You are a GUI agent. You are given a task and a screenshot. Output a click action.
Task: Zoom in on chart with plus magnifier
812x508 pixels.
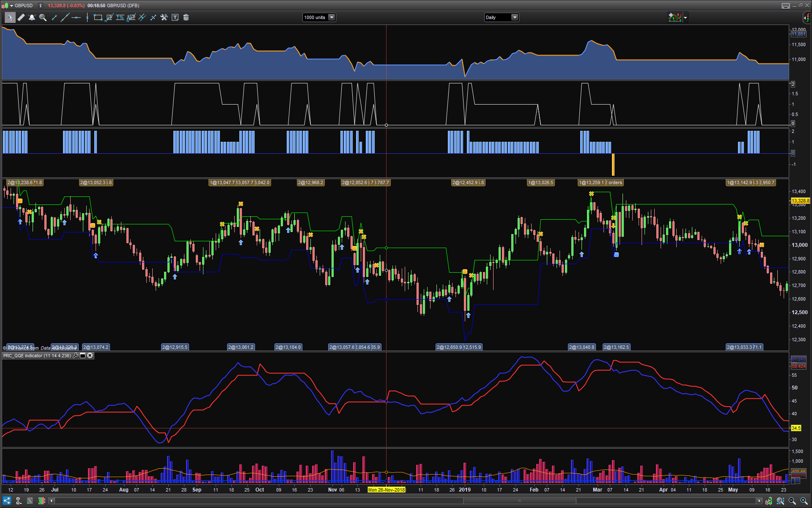pyautogui.click(x=804, y=501)
